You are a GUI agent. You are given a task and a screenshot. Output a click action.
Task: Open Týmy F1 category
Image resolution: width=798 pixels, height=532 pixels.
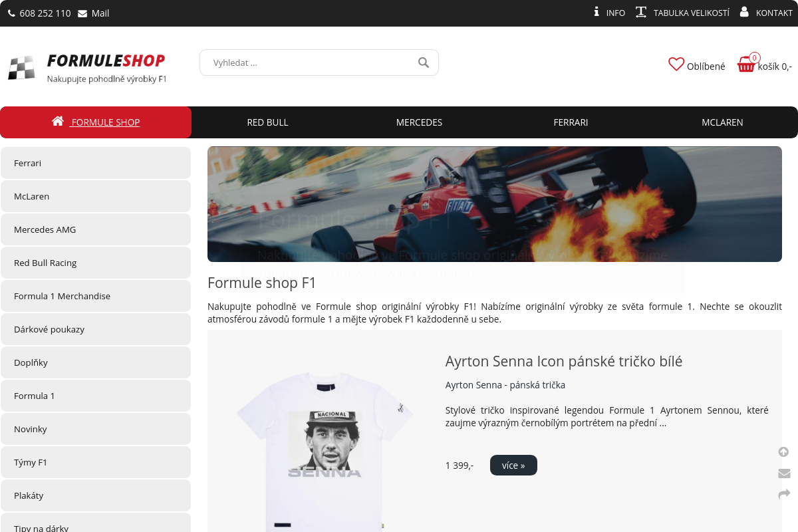(x=96, y=462)
